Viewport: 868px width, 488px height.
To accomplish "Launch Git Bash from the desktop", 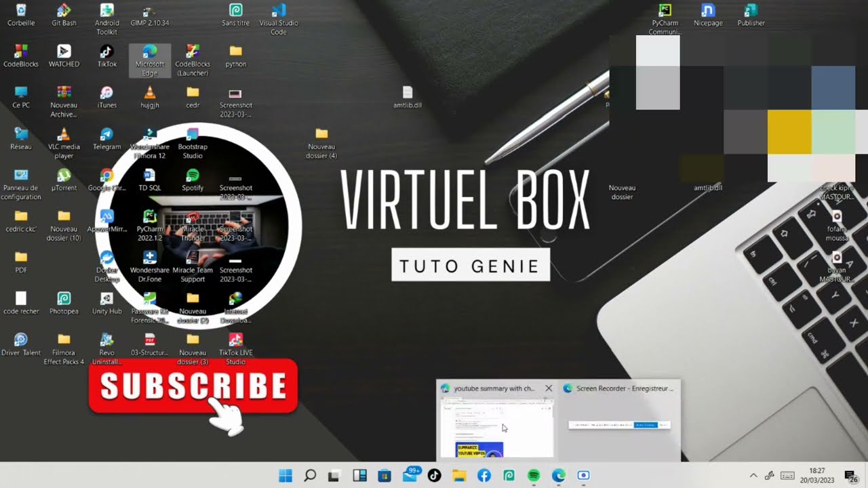I will [x=64, y=16].
